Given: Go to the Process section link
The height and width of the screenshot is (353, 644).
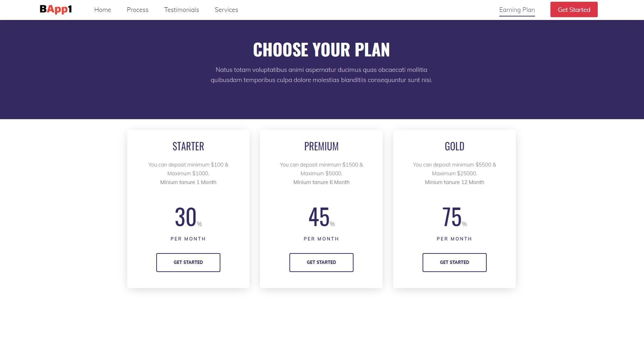Looking at the screenshot, I should tap(137, 10).
